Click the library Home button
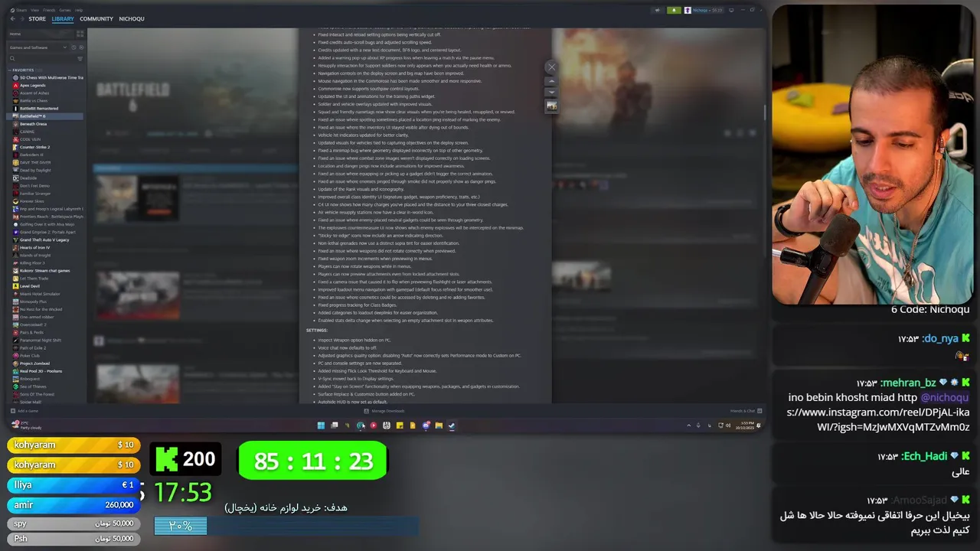This screenshot has height=551, width=980. (x=40, y=34)
